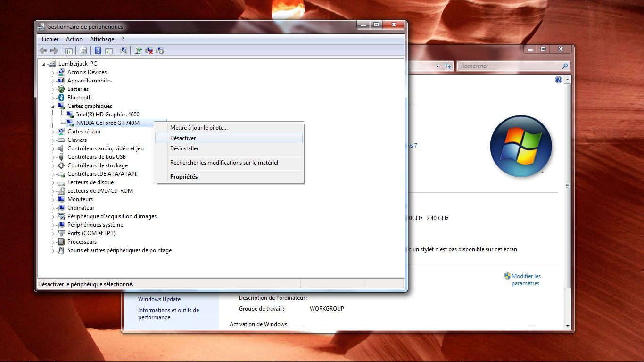Viewport: 644px width, 362px height.
Task: Click the update driver toolbar icon
Action: pyautogui.click(x=138, y=50)
